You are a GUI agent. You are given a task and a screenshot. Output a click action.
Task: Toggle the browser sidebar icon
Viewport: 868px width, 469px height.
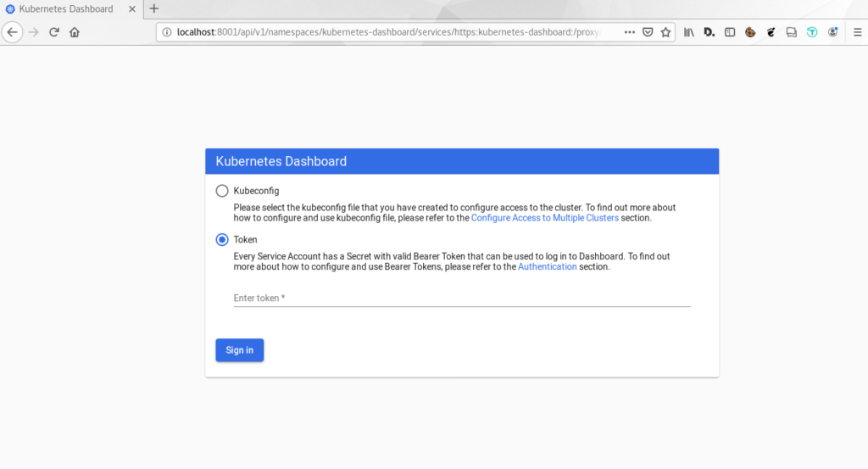tap(730, 32)
